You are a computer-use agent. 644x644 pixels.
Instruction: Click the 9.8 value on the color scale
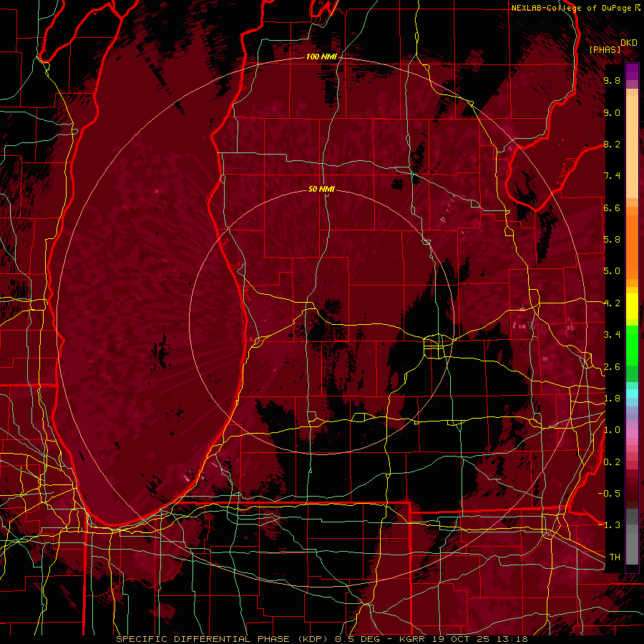pyautogui.click(x=612, y=80)
